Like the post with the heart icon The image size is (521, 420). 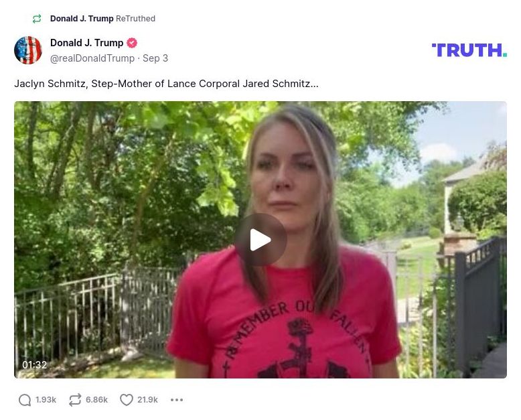[x=127, y=400]
